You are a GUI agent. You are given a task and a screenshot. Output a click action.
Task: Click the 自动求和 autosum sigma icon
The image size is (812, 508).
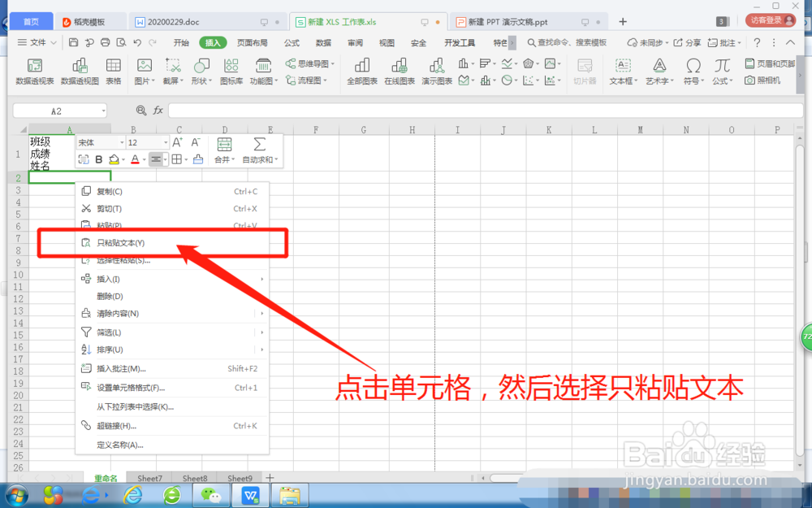[260, 144]
